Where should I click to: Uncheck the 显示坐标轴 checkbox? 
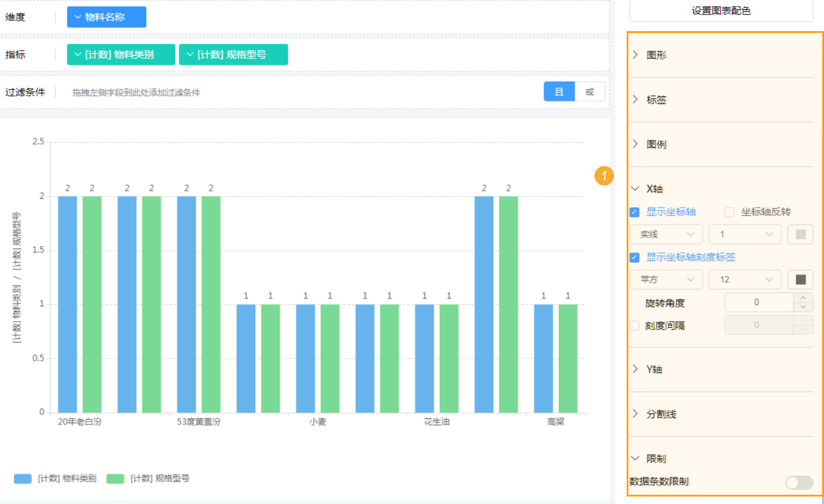tap(635, 212)
